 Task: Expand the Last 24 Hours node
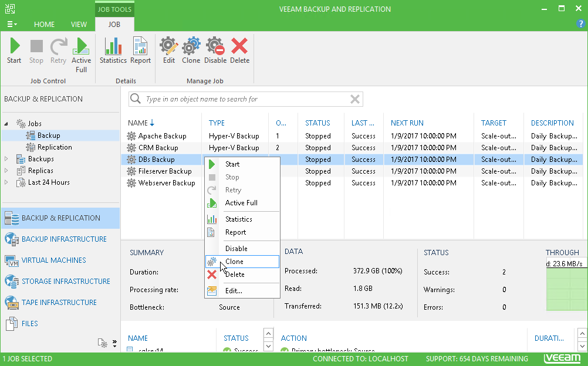[6, 182]
